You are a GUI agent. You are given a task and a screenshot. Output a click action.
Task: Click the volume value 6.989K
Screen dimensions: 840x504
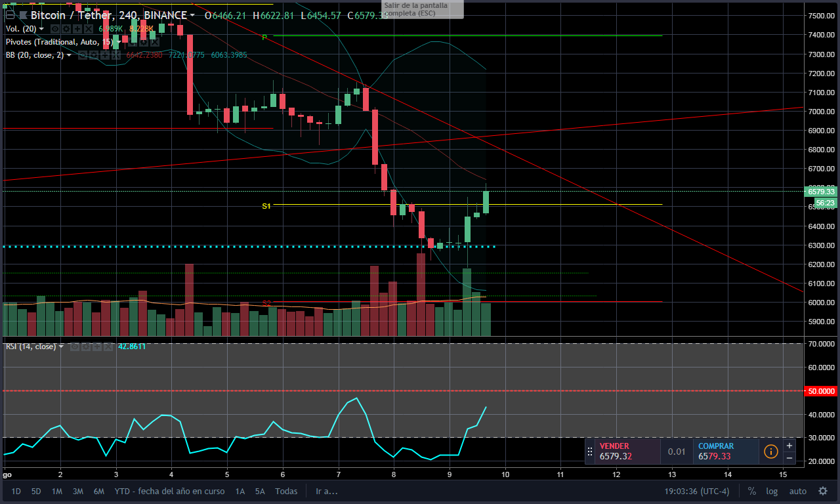(x=111, y=29)
